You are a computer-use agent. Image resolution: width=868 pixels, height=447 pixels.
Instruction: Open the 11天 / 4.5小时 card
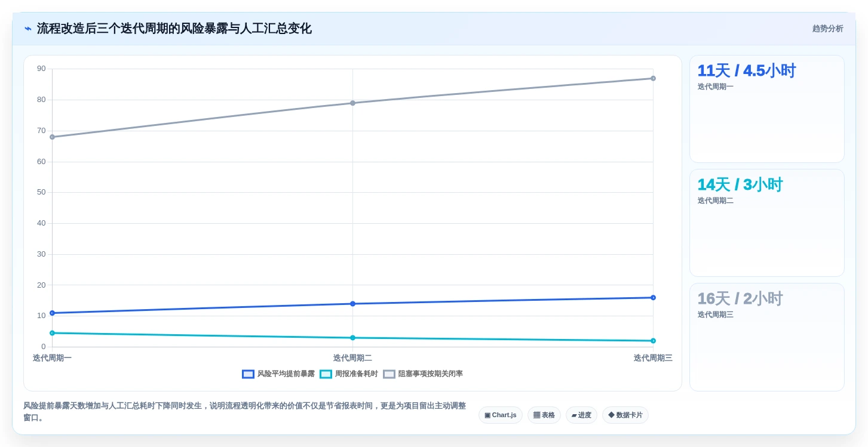point(767,109)
